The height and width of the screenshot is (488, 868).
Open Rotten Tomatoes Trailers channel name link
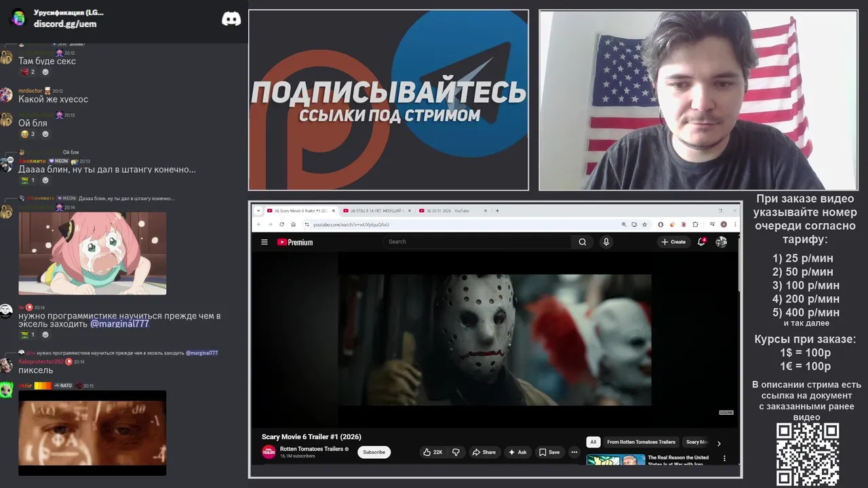pos(311,449)
